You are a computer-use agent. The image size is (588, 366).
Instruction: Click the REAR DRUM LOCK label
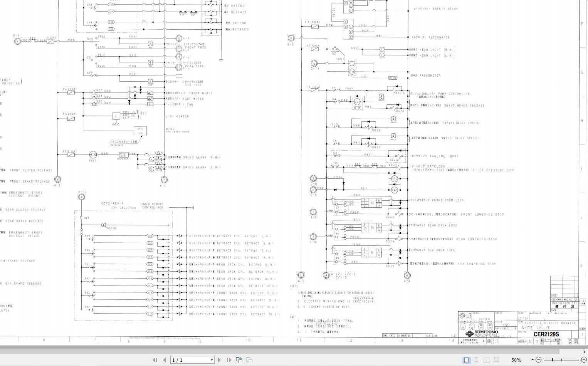pos(443,225)
